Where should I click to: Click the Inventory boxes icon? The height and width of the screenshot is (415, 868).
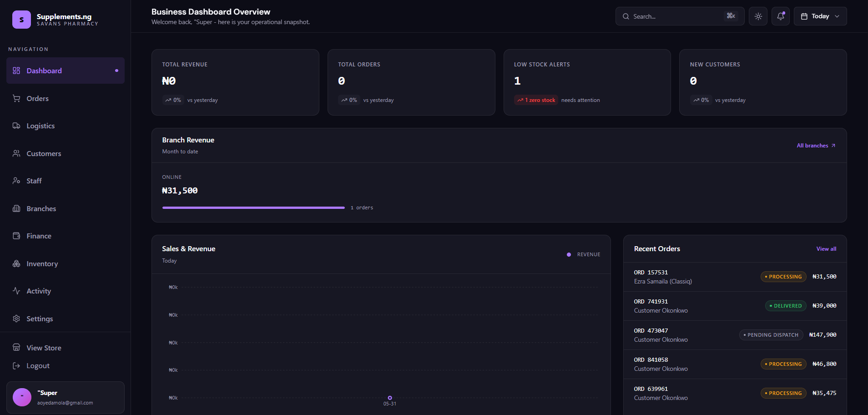pyautogui.click(x=16, y=263)
